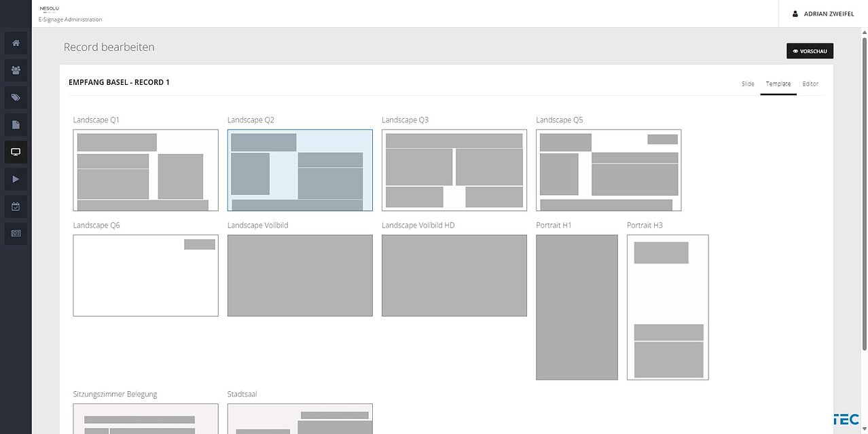Click the play triangle sidebar icon
The image size is (868, 434).
tap(16, 179)
